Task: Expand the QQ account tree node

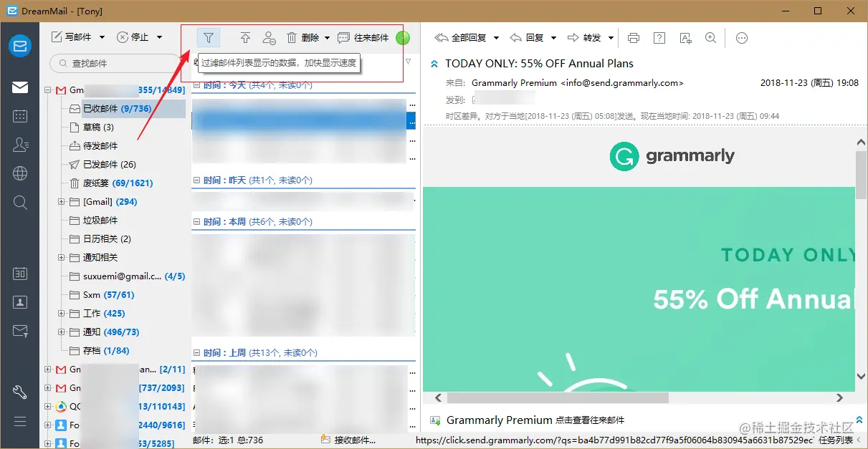Action: click(48, 407)
